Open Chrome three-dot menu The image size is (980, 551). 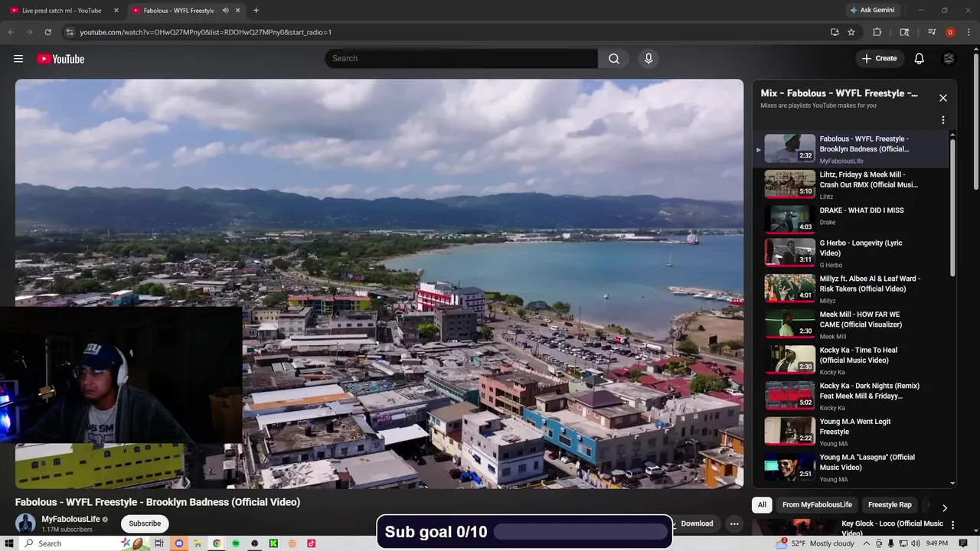[x=968, y=32]
